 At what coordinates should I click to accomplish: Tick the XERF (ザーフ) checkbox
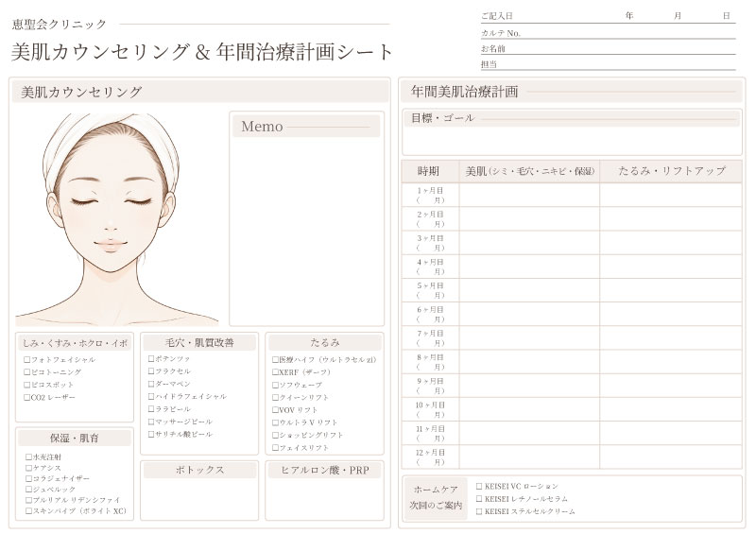pos(275,372)
